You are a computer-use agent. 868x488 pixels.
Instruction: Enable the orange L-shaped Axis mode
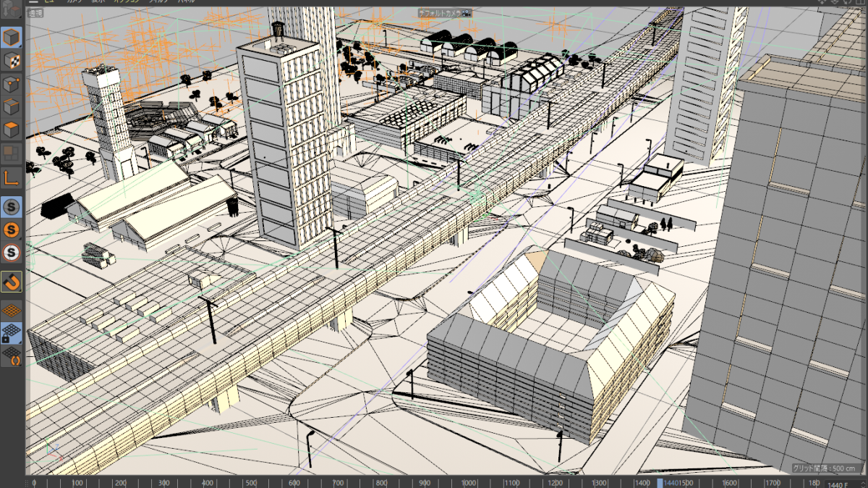[12, 177]
